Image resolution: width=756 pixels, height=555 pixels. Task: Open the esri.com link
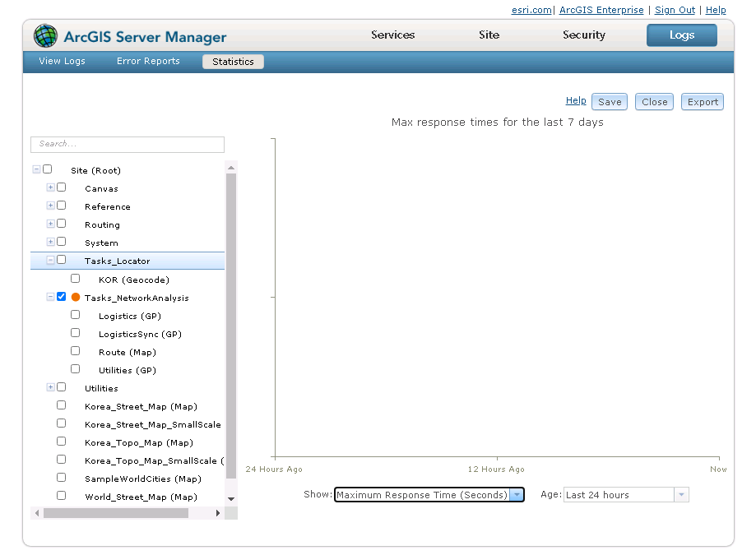[531, 10]
